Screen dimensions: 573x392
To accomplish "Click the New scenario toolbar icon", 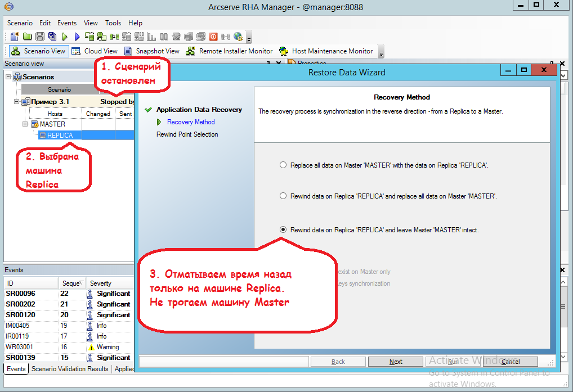I will [15, 37].
